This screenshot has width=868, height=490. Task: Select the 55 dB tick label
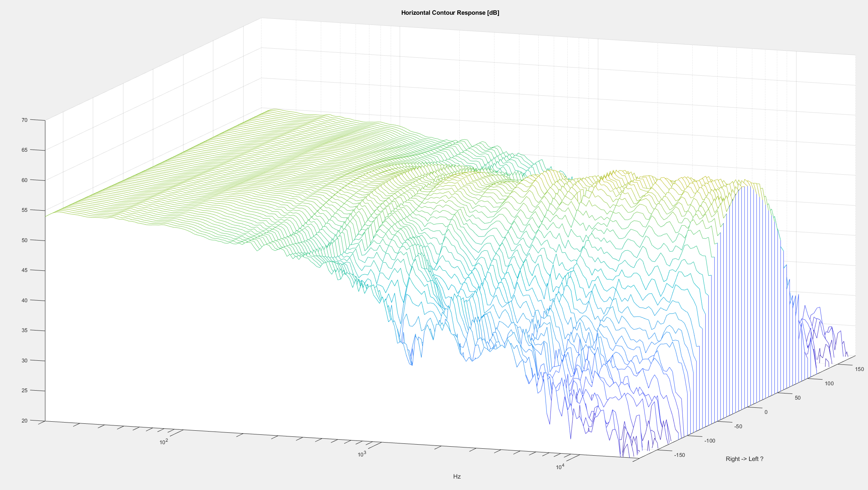click(25, 210)
